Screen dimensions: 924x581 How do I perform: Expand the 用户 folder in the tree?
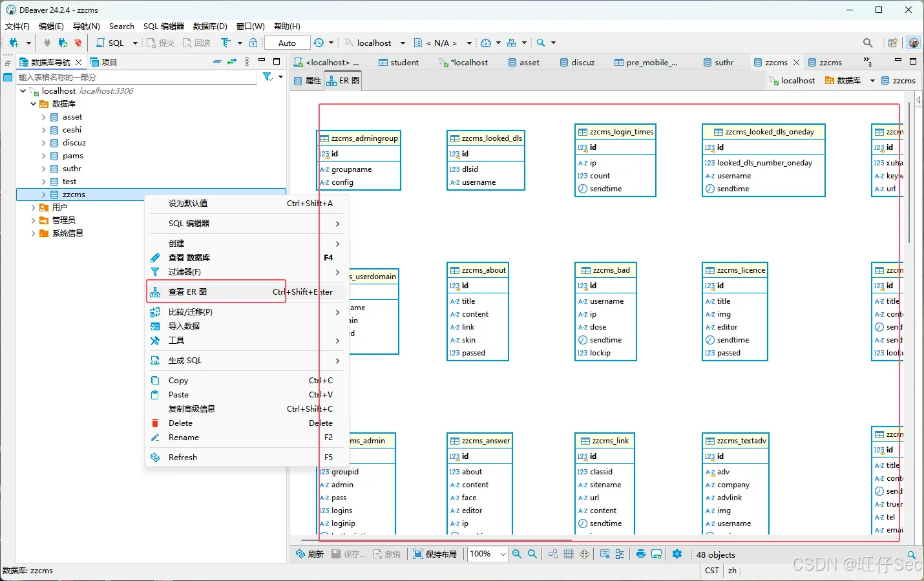(33, 207)
